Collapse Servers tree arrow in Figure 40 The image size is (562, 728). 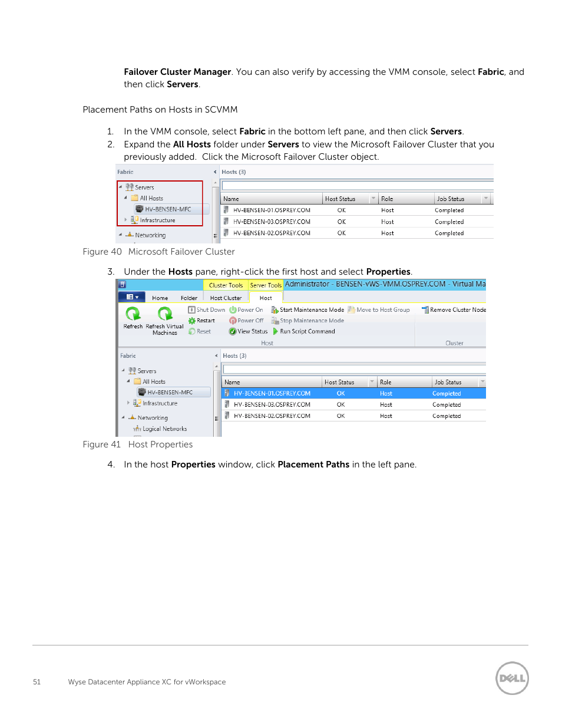tap(121, 187)
